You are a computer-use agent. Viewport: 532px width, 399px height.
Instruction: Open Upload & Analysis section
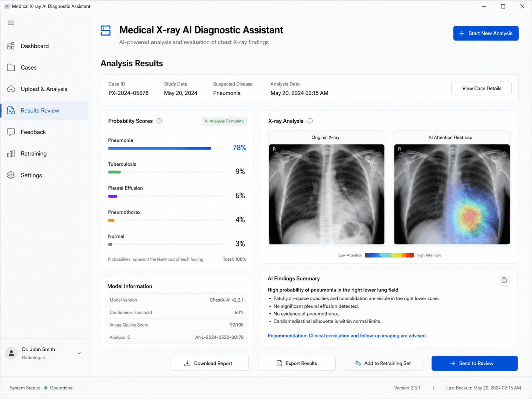coord(44,89)
